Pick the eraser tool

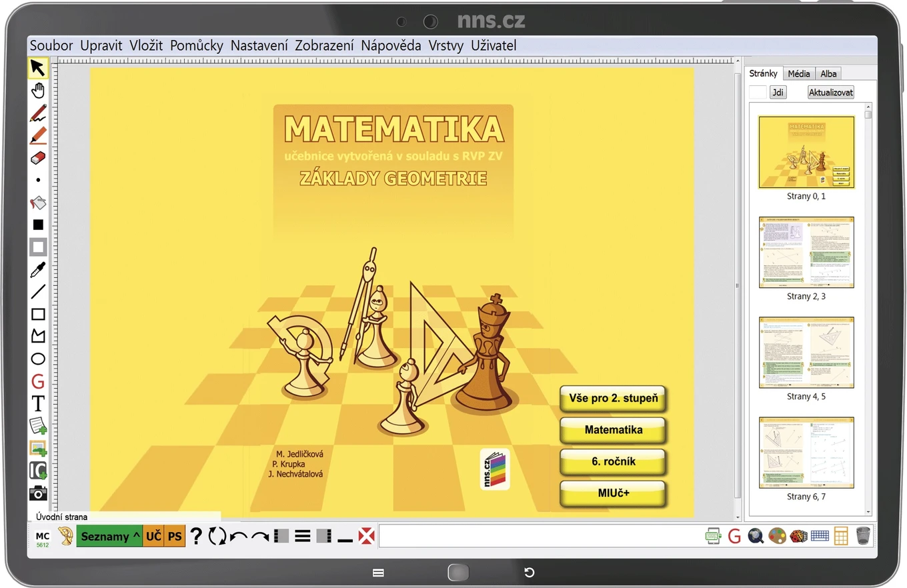(x=38, y=157)
